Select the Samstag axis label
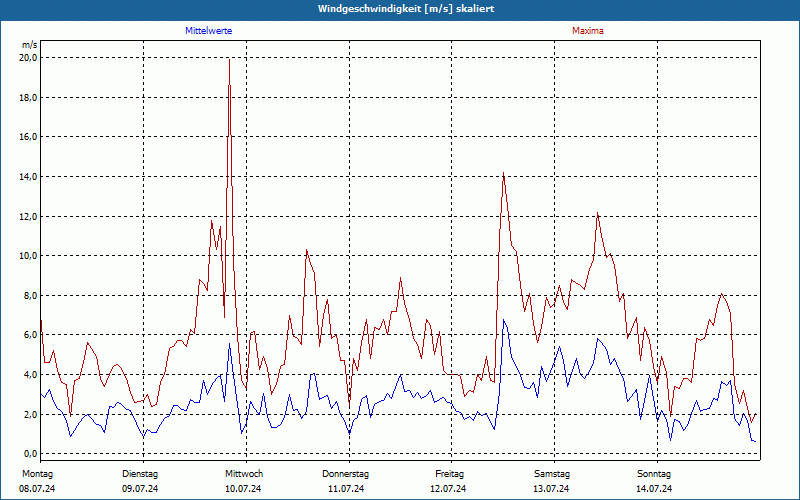This screenshot has width=800, height=500. click(x=552, y=474)
